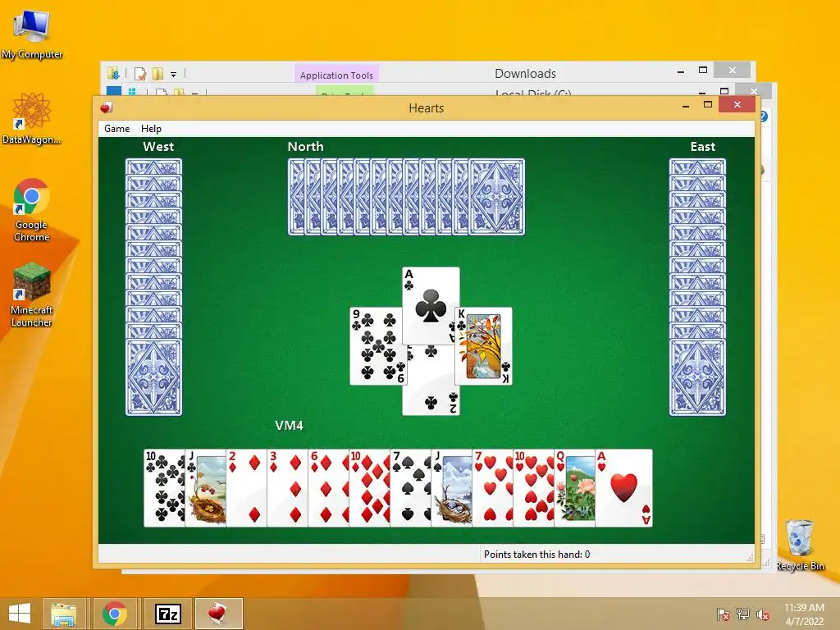Minimize the Hearts window
Image resolution: width=840 pixels, height=630 pixels.
pyautogui.click(x=685, y=106)
